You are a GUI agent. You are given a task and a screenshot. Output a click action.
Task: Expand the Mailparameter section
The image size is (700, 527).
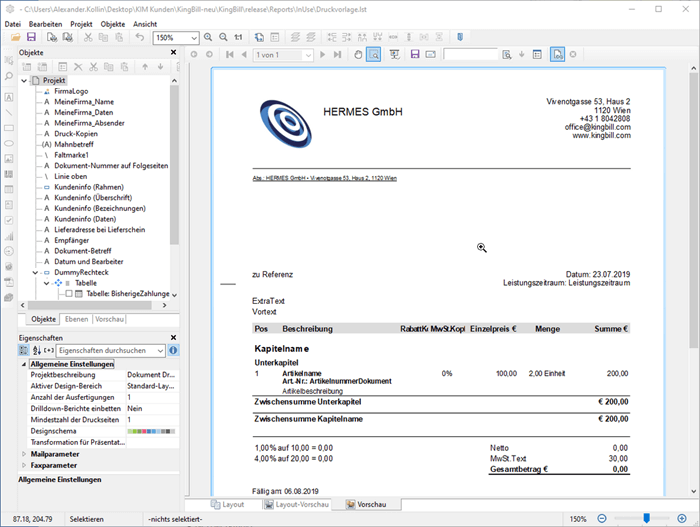pyautogui.click(x=24, y=453)
